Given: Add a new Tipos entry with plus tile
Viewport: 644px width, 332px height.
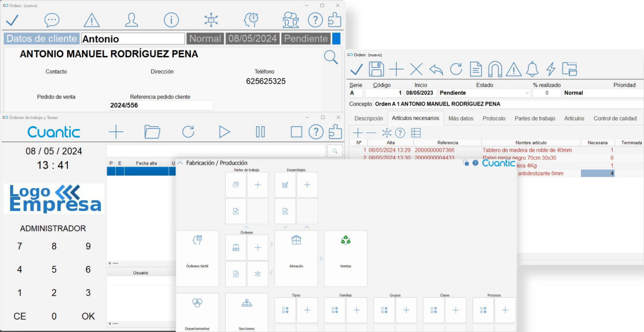Looking at the screenshot, I should [x=307, y=310].
